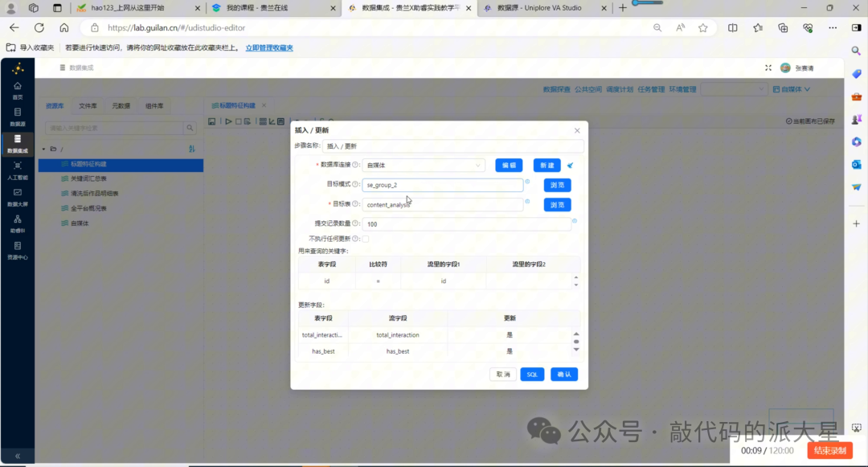Click 编辑 button for database connection

click(x=509, y=166)
